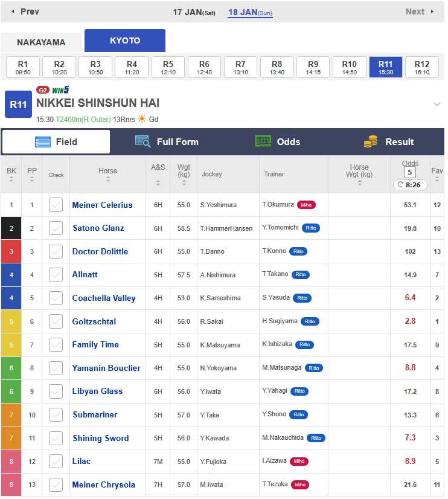448x499 pixels.
Task: Click the yellow bracket 5 cell for Goltzschtal
Action: (11, 321)
